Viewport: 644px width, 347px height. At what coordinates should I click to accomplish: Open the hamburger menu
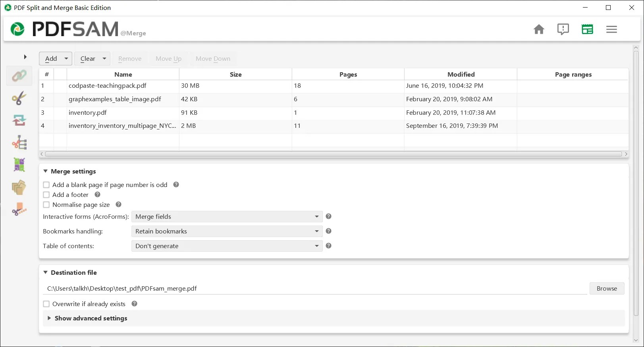point(611,29)
